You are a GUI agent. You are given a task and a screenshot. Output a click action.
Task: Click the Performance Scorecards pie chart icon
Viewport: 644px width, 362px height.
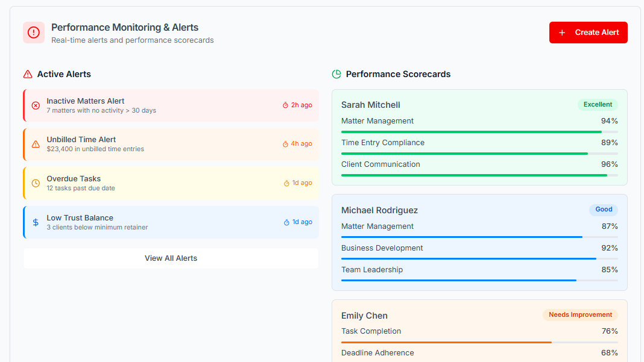[x=336, y=74]
